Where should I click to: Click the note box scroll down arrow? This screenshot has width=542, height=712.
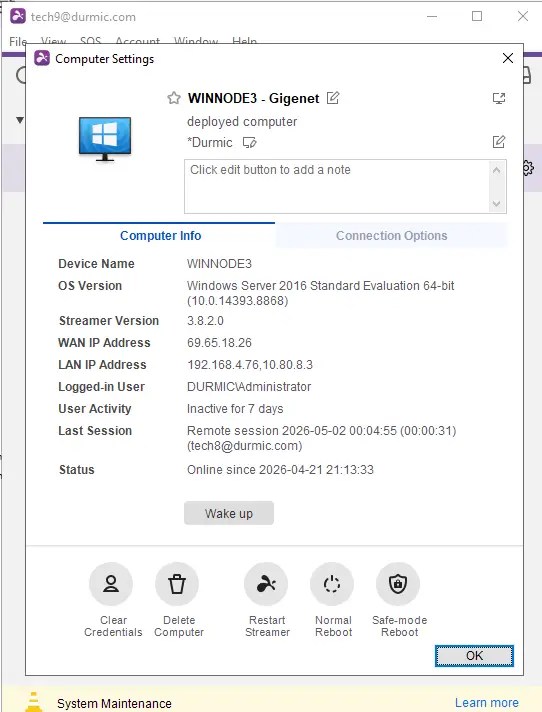click(x=497, y=203)
